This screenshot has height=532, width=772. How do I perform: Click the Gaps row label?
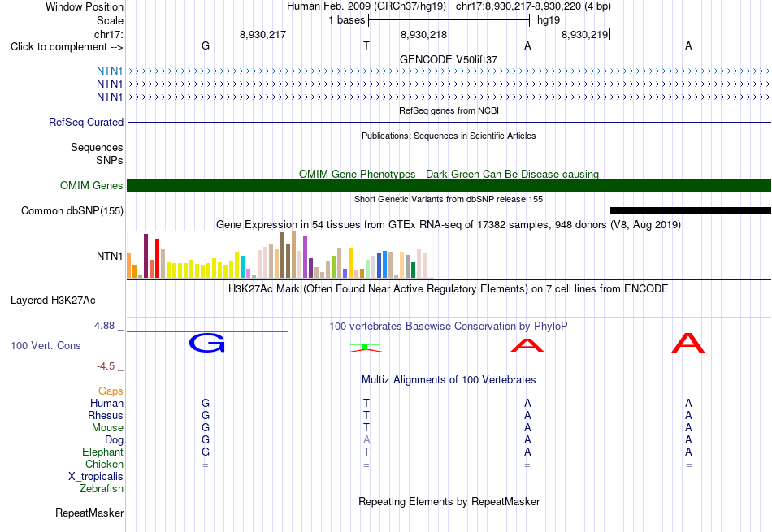click(111, 391)
